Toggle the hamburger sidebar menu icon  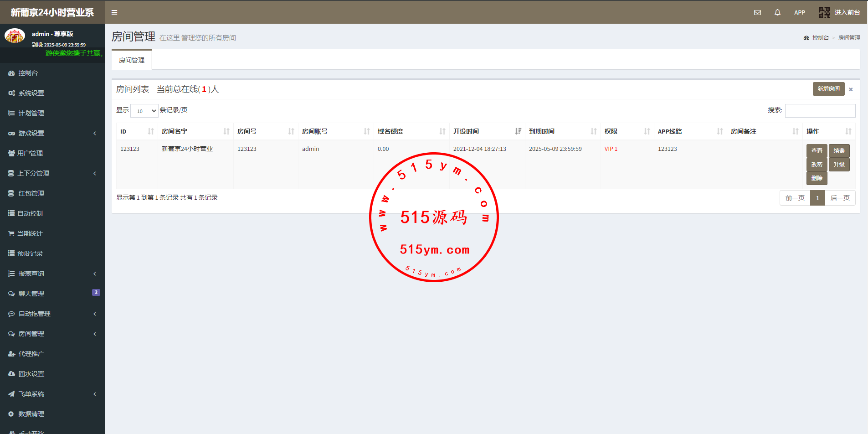(114, 12)
